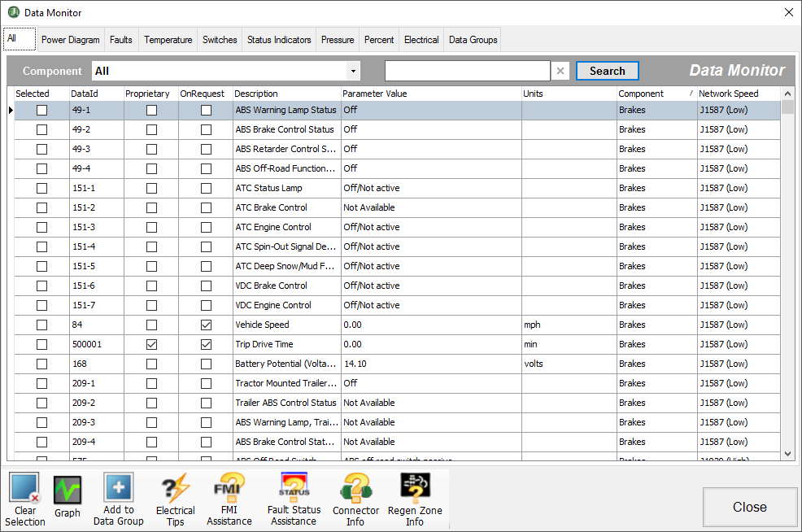Open the Temperature tab

168,39
